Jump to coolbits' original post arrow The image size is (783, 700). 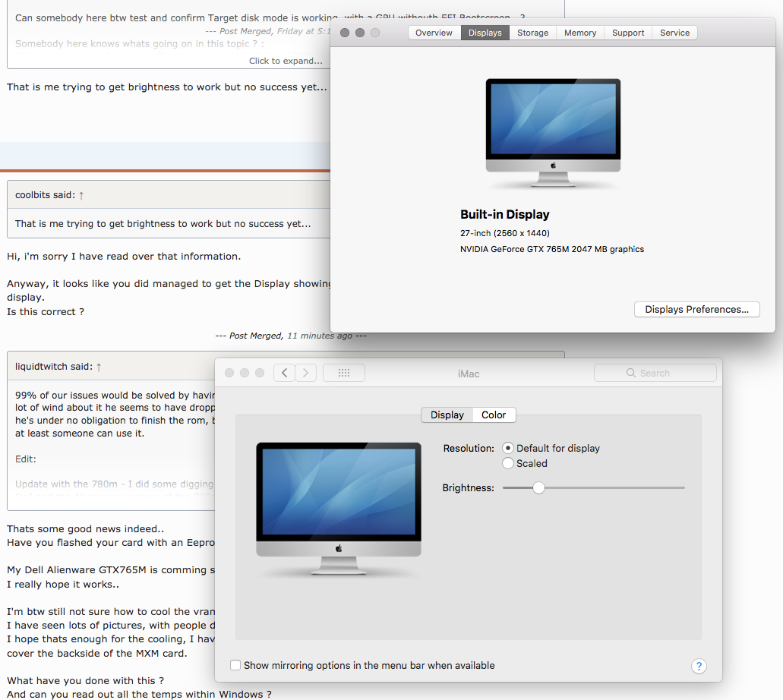click(81, 196)
